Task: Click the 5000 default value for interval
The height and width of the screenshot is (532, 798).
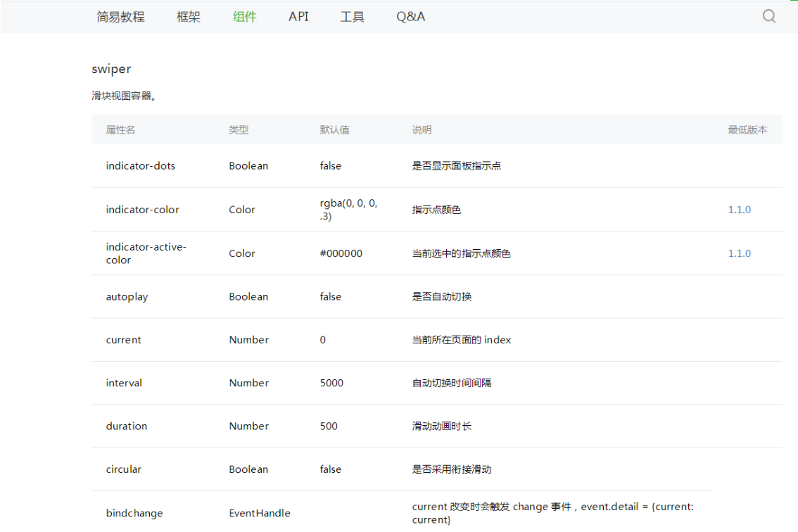Action: tap(332, 384)
